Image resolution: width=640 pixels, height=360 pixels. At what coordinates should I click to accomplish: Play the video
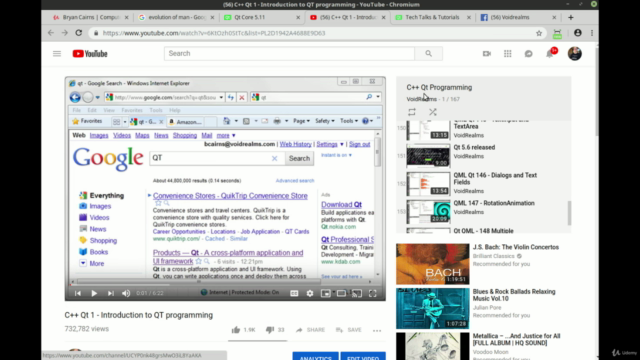(x=94, y=293)
